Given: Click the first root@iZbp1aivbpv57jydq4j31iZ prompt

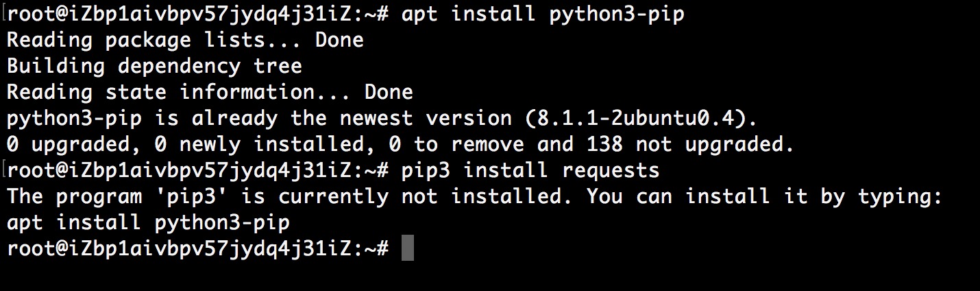Looking at the screenshot, I should click(x=197, y=14).
